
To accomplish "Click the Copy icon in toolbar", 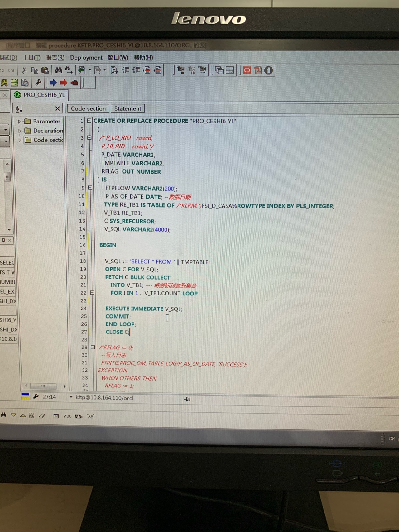I will click(x=35, y=70).
